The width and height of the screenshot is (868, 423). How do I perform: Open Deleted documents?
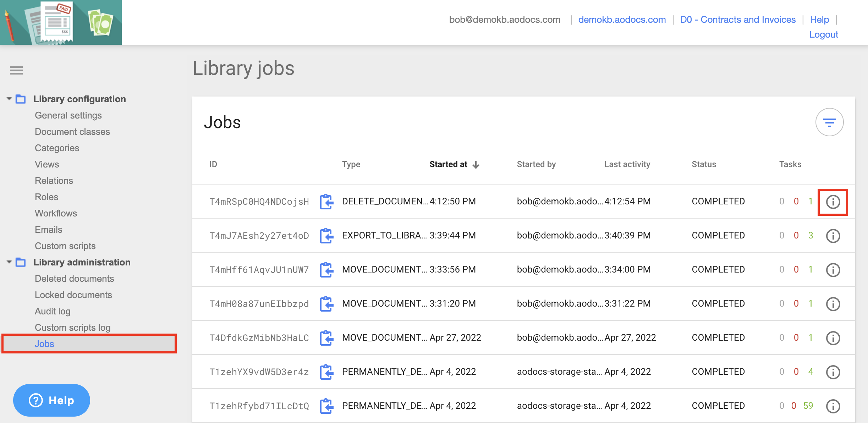[x=75, y=279]
